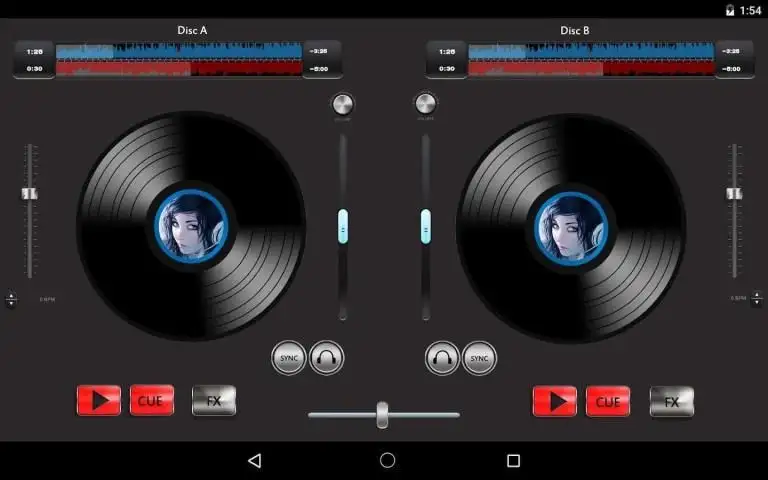Click the Disc A BPM stepper arrows

(11, 299)
